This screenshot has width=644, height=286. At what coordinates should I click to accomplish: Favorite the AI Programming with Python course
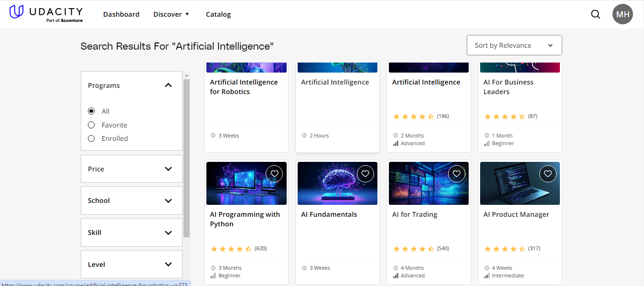pyautogui.click(x=274, y=173)
